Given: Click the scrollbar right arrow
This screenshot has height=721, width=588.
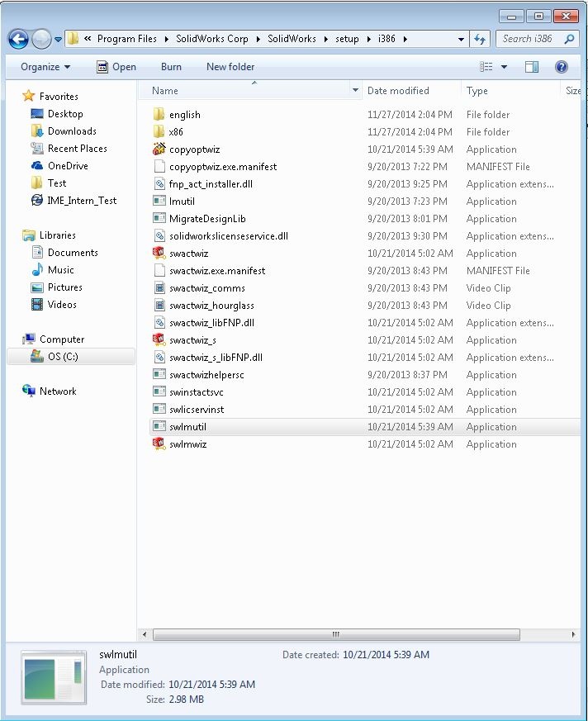Looking at the screenshot, I should point(573,634).
